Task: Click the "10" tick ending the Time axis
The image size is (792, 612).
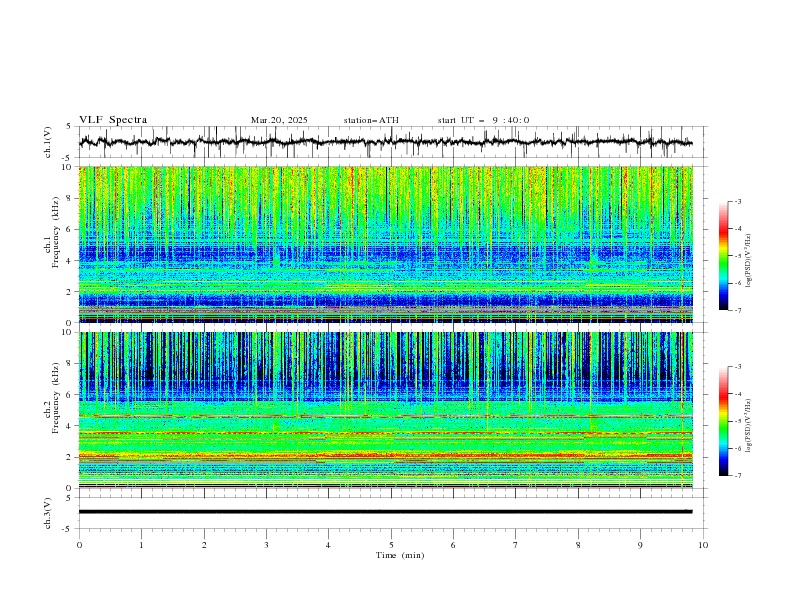Action: click(703, 545)
